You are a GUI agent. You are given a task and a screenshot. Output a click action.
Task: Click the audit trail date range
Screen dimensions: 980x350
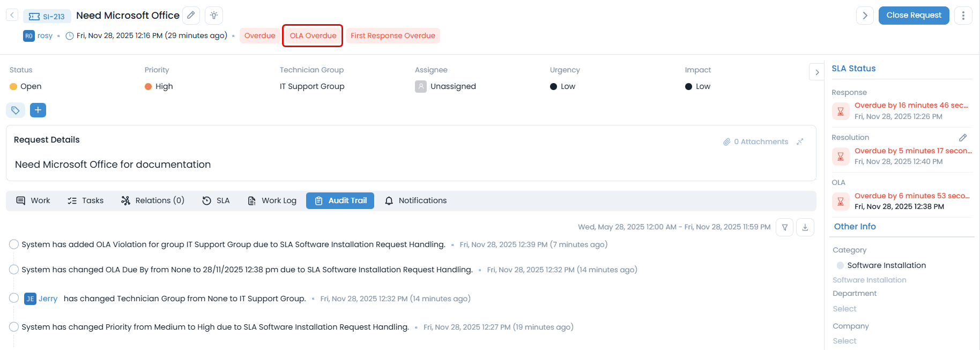coord(674,227)
